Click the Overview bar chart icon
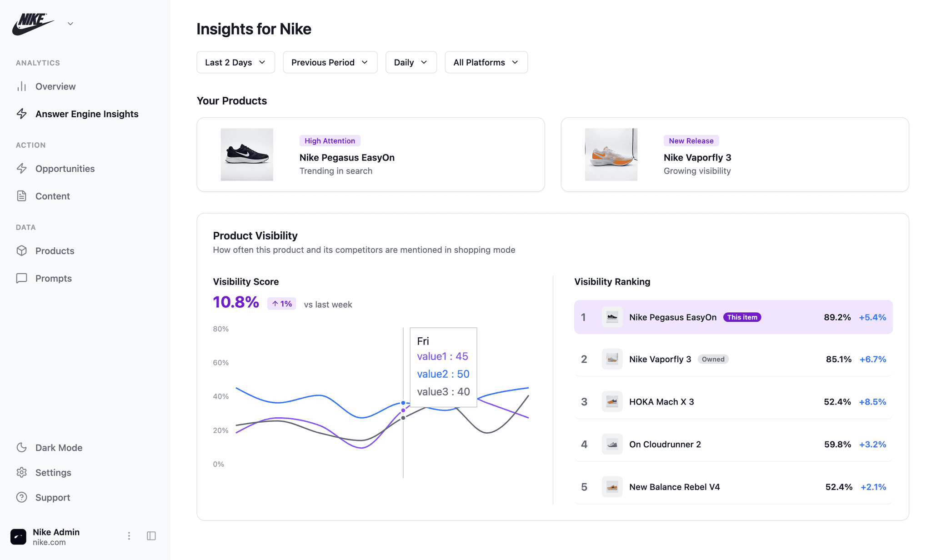Screen dimensions: 931x560 pos(21,86)
